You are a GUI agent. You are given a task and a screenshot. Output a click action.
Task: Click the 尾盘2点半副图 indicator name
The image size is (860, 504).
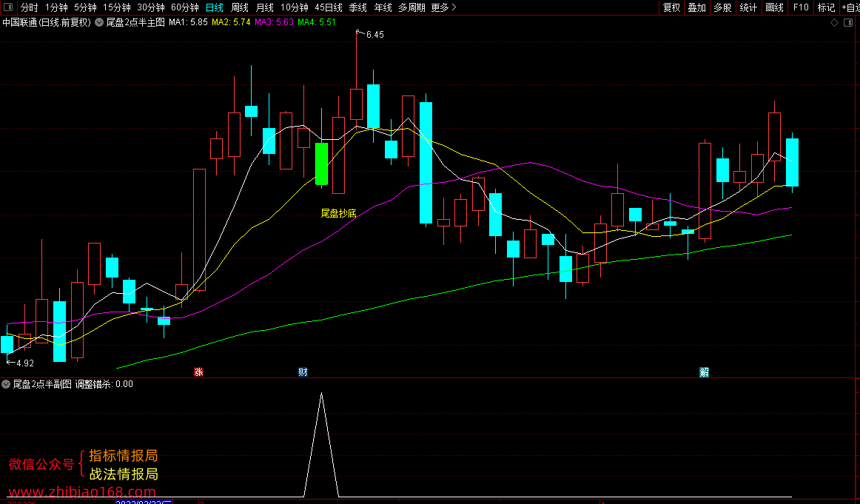click(42, 384)
